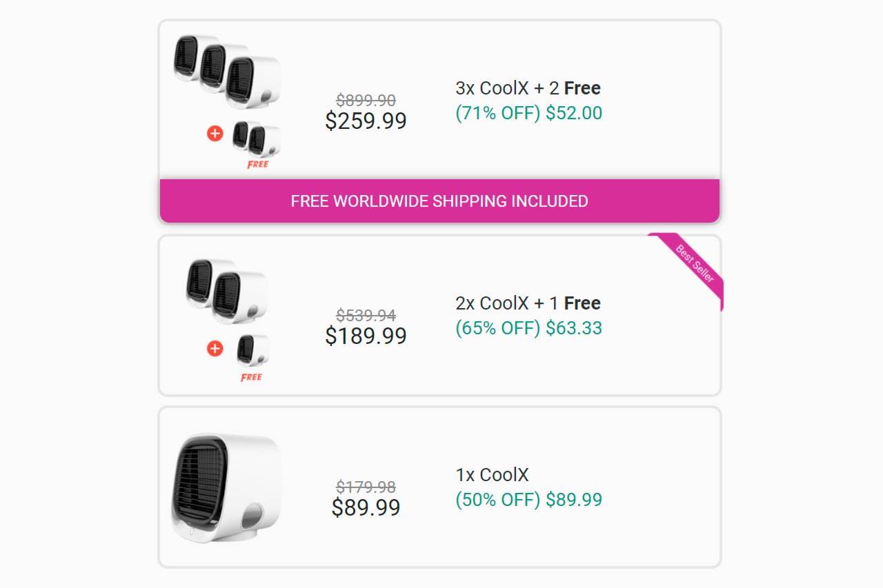Click the one free bonus cooler image

(x=252, y=351)
